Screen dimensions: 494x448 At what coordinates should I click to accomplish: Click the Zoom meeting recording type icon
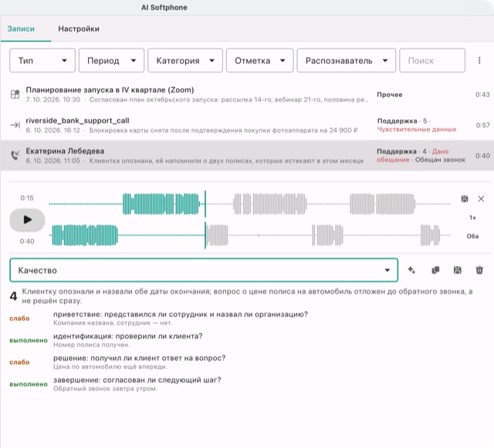tap(15, 94)
